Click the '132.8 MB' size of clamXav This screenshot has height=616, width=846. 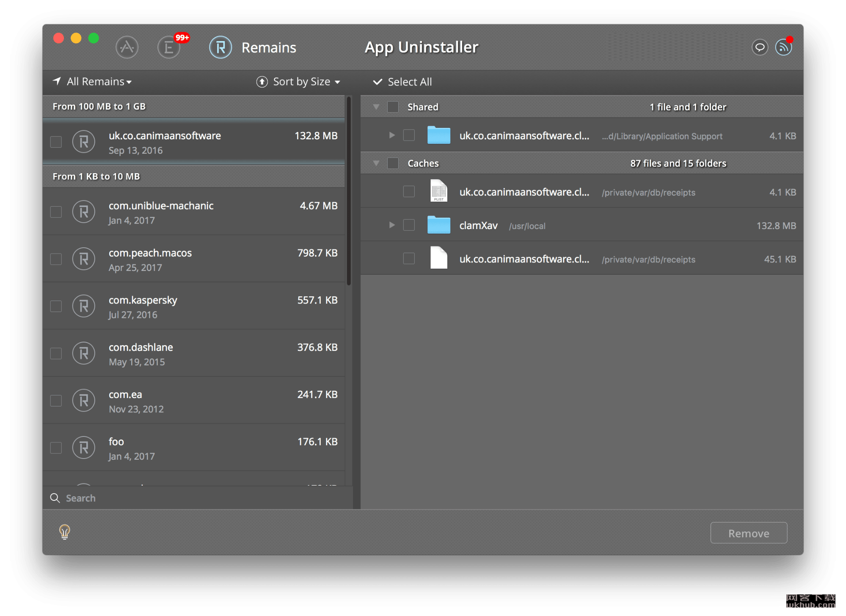click(x=776, y=226)
